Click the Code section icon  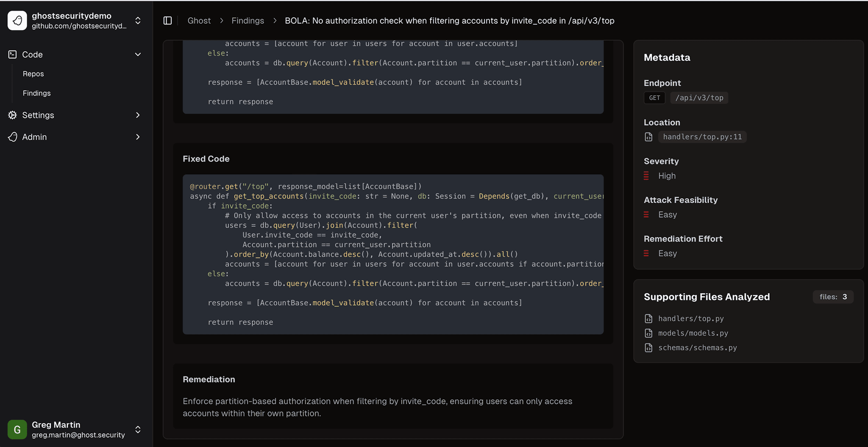pyautogui.click(x=13, y=54)
